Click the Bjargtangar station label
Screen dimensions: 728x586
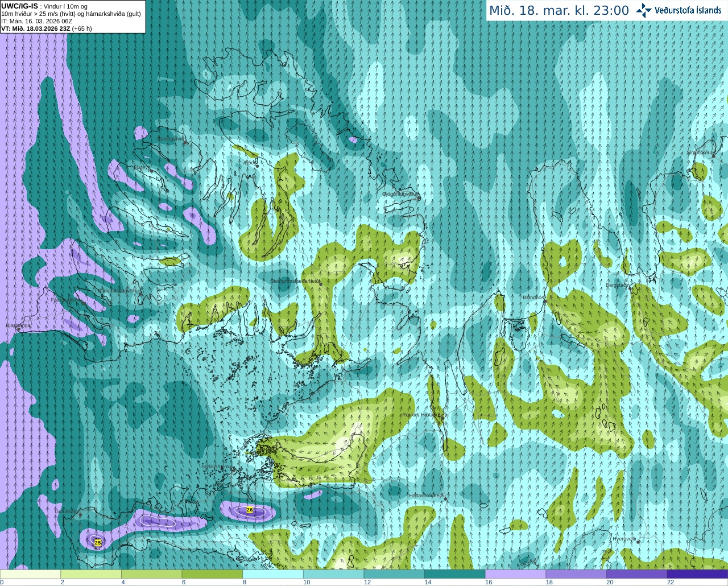(x=19, y=325)
